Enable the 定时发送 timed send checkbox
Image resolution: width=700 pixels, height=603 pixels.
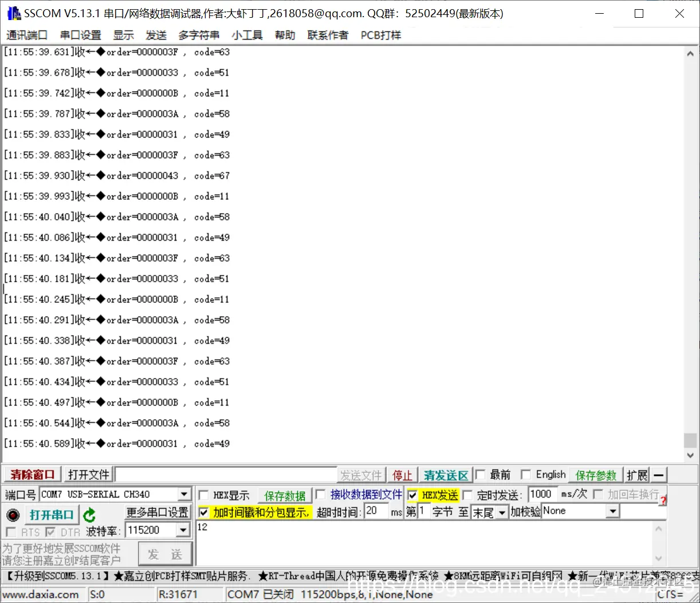(x=467, y=495)
